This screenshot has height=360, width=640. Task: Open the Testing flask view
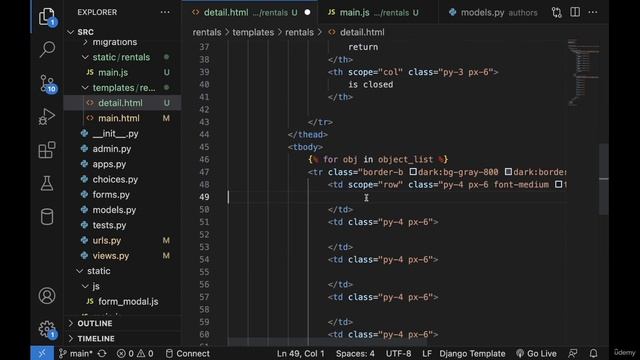click(47, 184)
